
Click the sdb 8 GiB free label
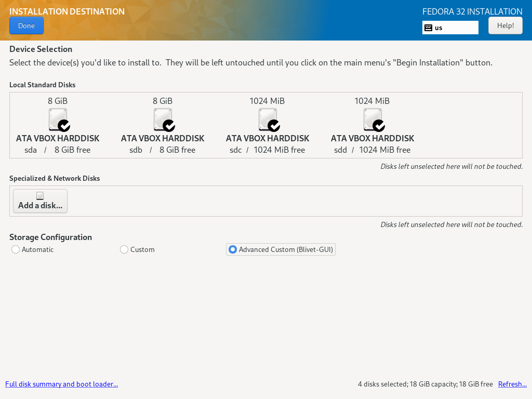click(163, 150)
